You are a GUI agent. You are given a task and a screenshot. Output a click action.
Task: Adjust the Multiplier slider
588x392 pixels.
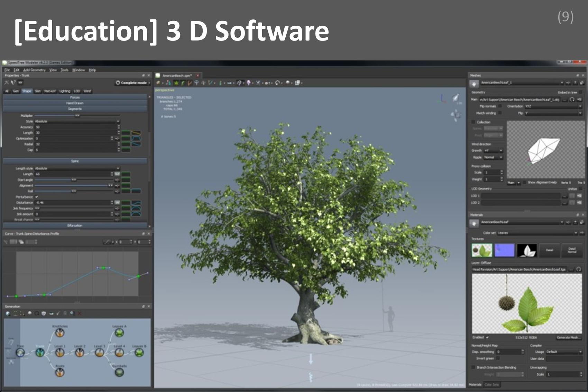pos(77,115)
